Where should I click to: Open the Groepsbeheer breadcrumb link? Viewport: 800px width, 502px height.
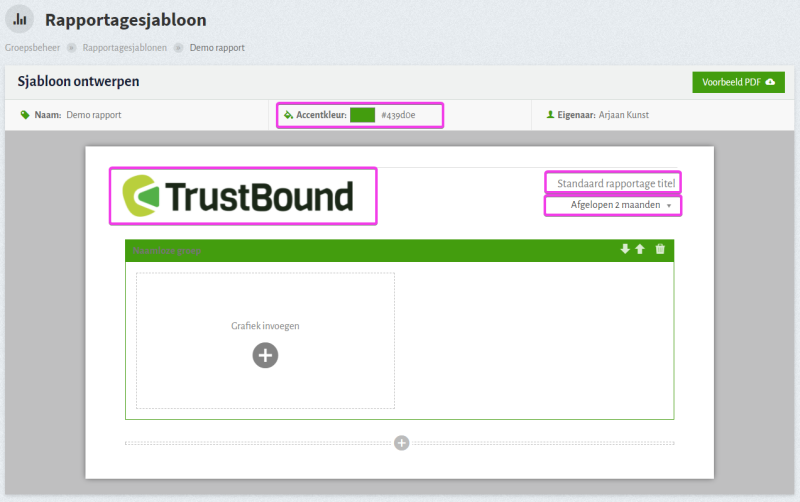[32, 47]
